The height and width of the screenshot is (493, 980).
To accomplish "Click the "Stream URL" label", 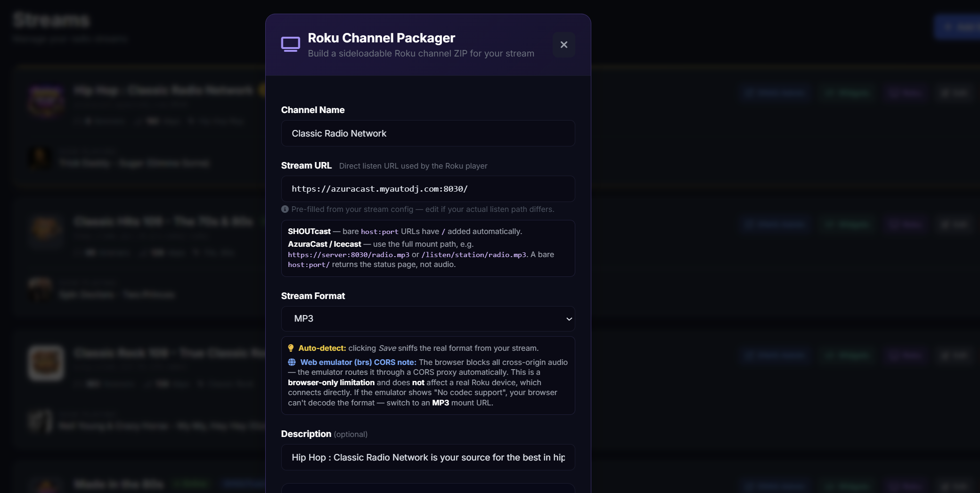I will point(306,166).
